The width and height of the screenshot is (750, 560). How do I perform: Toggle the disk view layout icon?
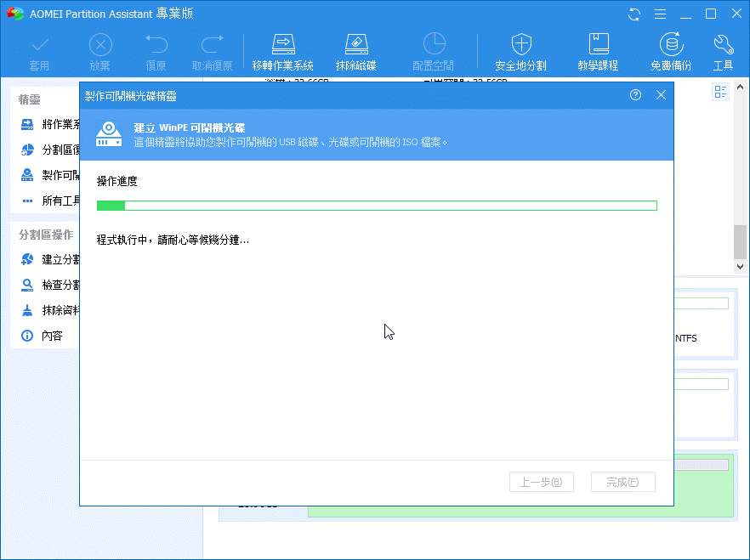(x=720, y=91)
